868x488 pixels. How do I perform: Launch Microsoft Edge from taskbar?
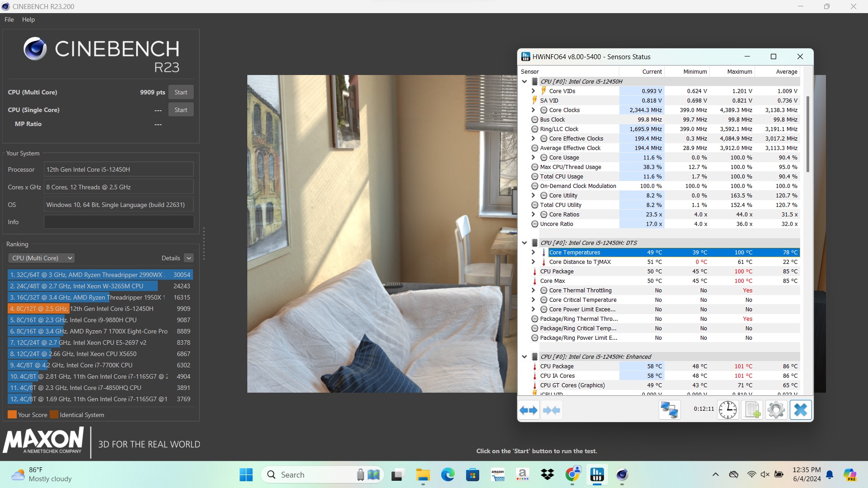pyautogui.click(x=448, y=474)
